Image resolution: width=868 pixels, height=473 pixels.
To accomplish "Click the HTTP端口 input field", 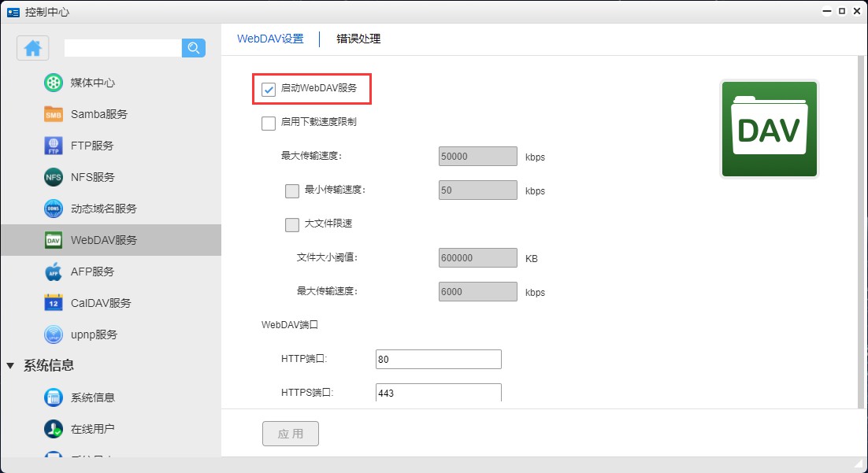I will [x=438, y=360].
